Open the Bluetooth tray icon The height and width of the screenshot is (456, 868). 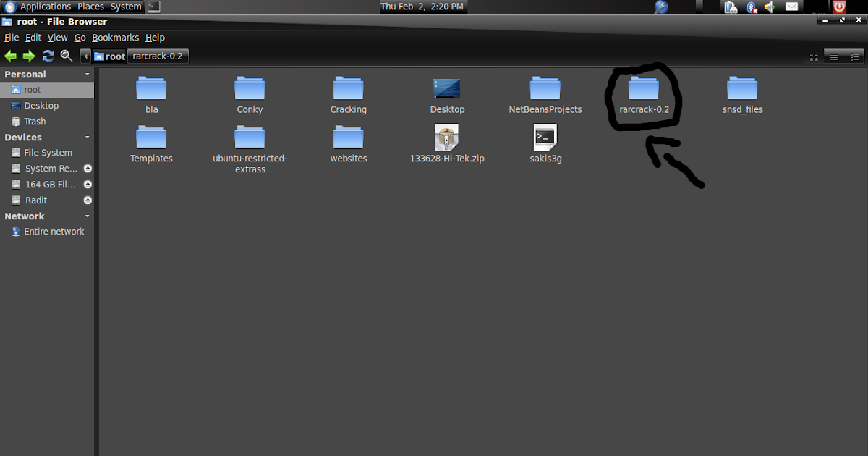[x=752, y=7]
